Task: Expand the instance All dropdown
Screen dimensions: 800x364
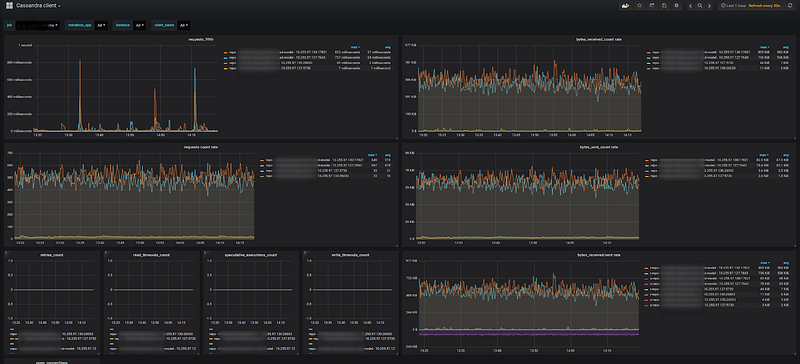Action: click(139, 25)
